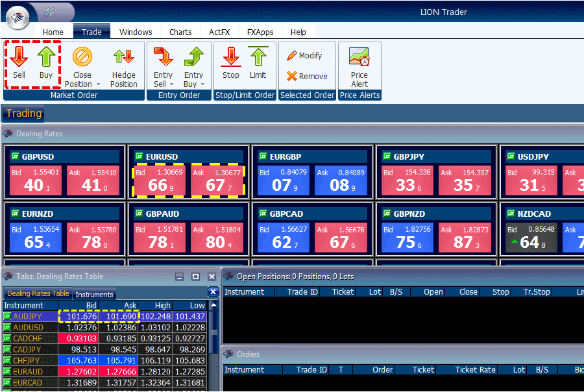Select the Trade ribbon tab
The image size is (584, 392).
[91, 32]
